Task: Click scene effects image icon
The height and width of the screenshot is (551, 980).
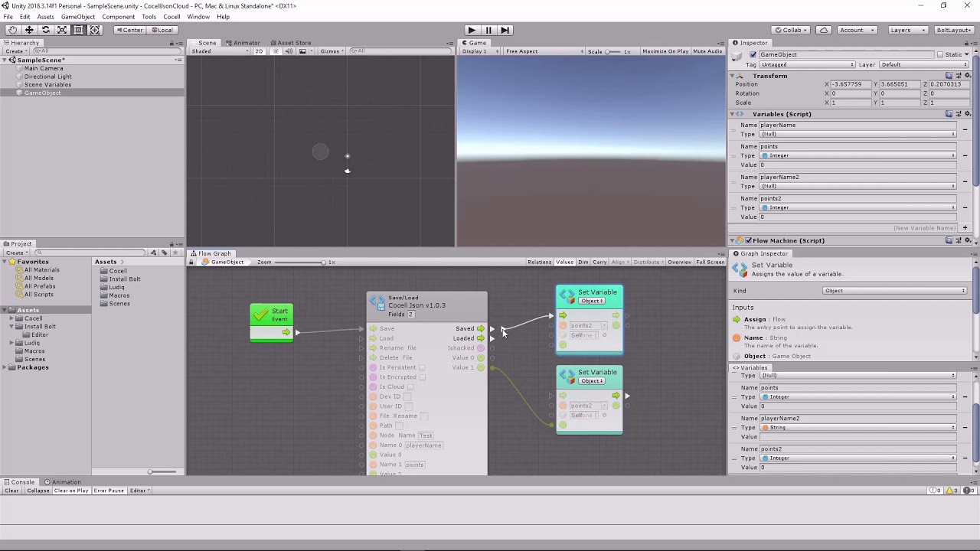Action: tap(303, 51)
